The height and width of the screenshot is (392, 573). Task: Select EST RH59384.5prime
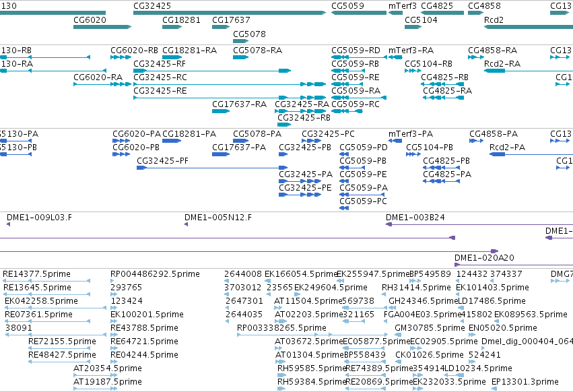pos(312,382)
